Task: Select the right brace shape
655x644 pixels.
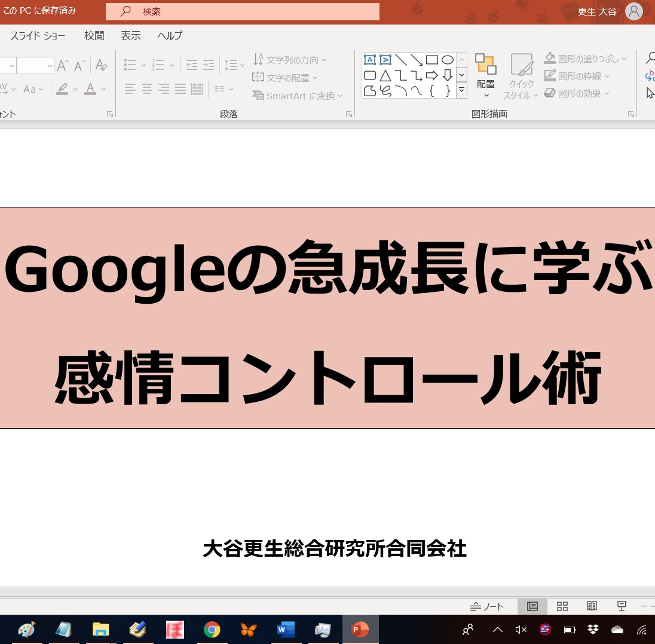Action: click(448, 91)
